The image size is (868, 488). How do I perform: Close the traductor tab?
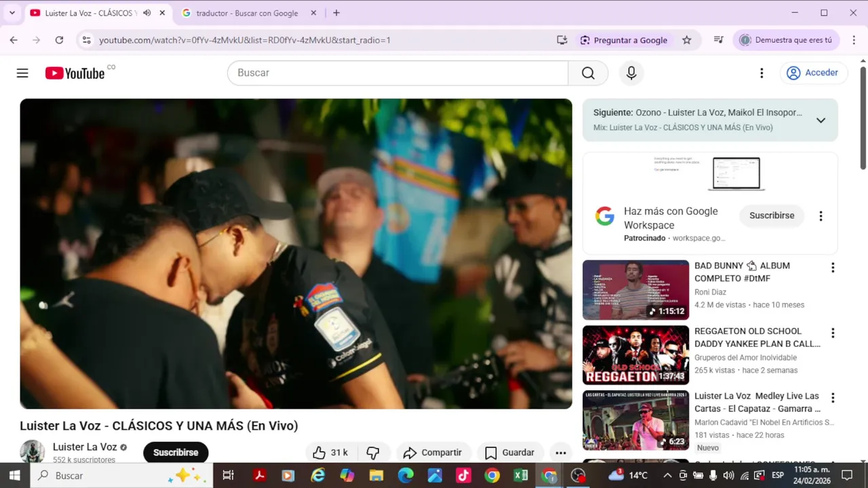click(313, 13)
